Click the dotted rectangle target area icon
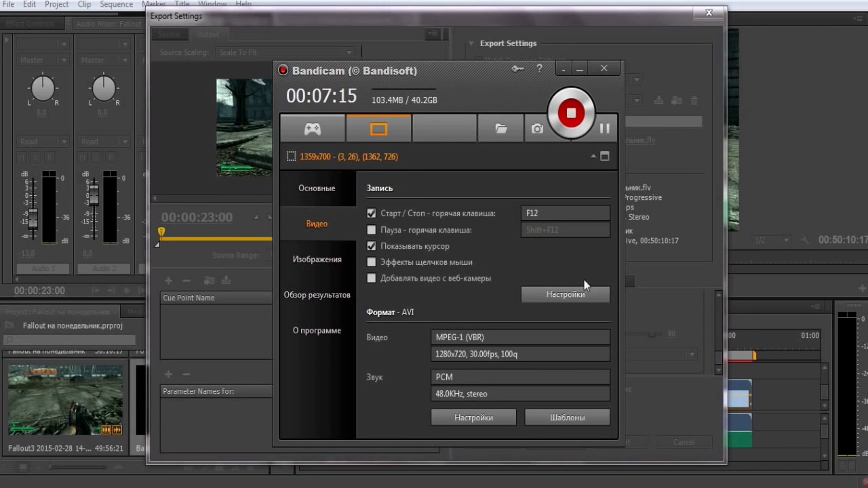This screenshot has width=868, height=488. (x=291, y=157)
